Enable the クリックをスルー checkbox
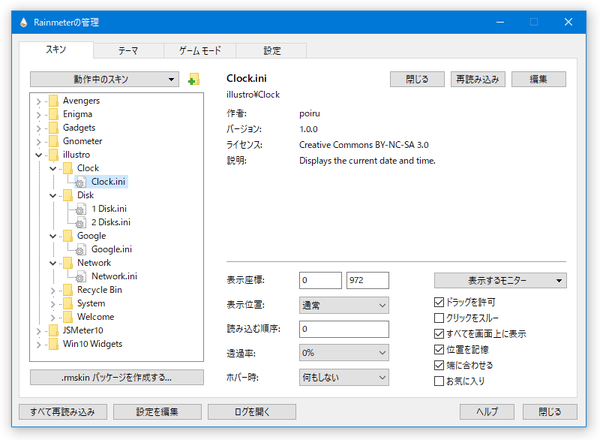This screenshot has height=440, width=600. pos(439,318)
